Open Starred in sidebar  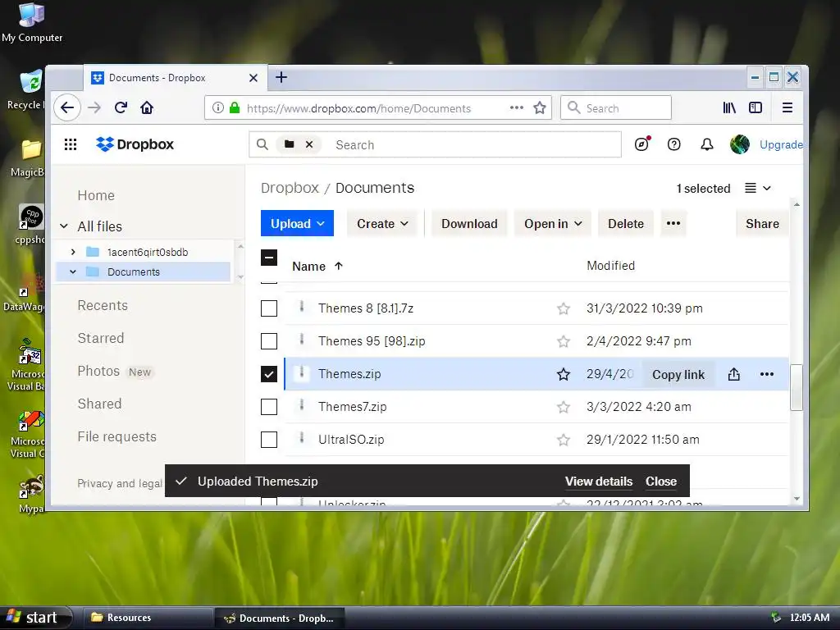101,338
